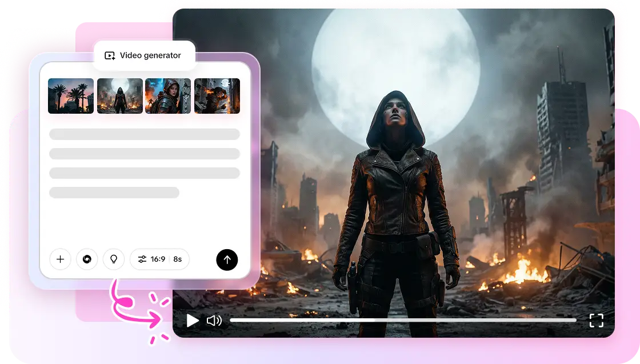Click the sliders settings icon

(142, 259)
